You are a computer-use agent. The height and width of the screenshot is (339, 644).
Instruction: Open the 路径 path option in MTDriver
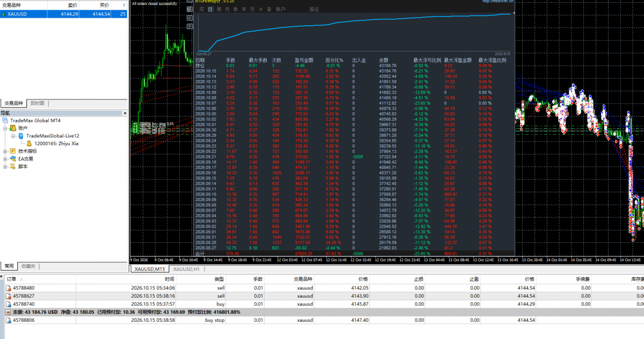pyautogui.click(x=314, y=10)
